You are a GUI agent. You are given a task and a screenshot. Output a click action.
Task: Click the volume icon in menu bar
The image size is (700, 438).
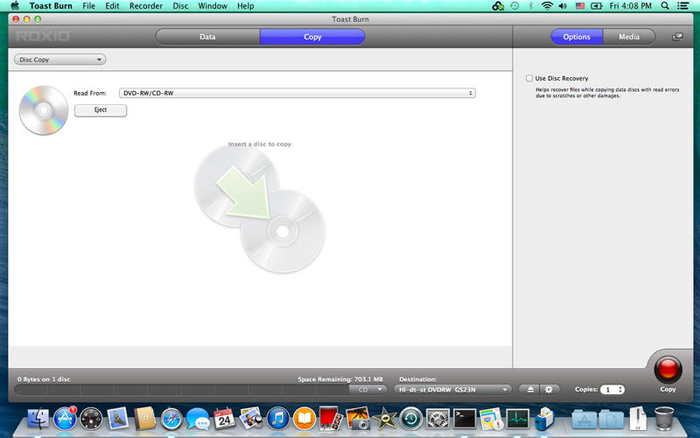tap(563, 6)
